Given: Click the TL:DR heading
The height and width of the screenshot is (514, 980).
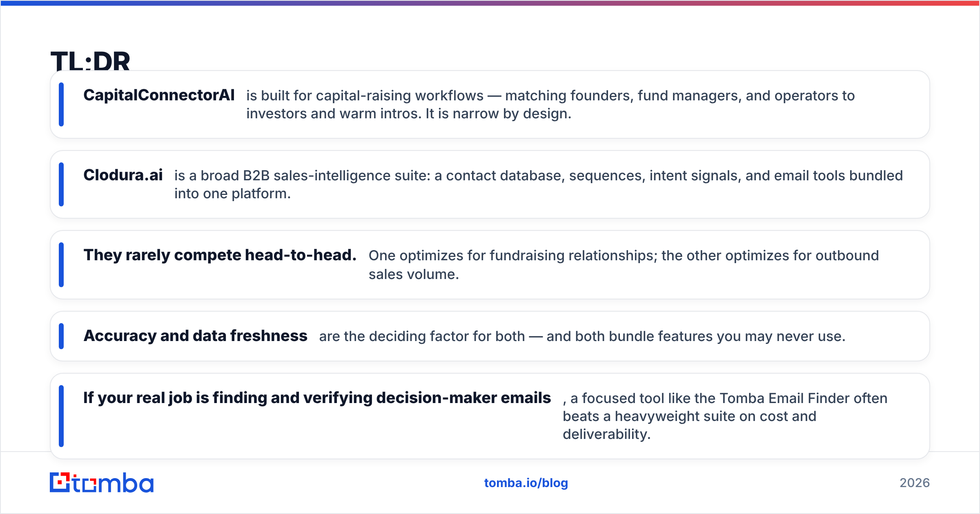Looking at the screenshot, I should pyautogui.click(x=90, y=61).
